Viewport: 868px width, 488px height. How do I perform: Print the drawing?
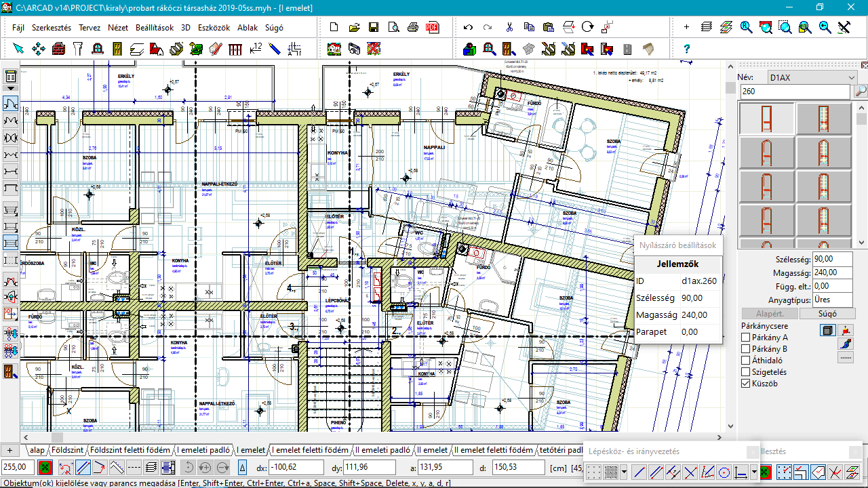coord(412,28)
